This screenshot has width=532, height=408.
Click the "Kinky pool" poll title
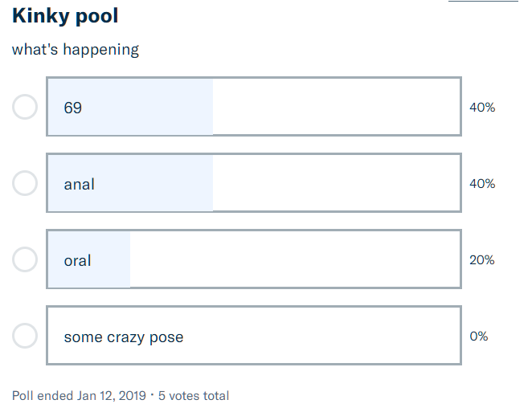[65, 16]
